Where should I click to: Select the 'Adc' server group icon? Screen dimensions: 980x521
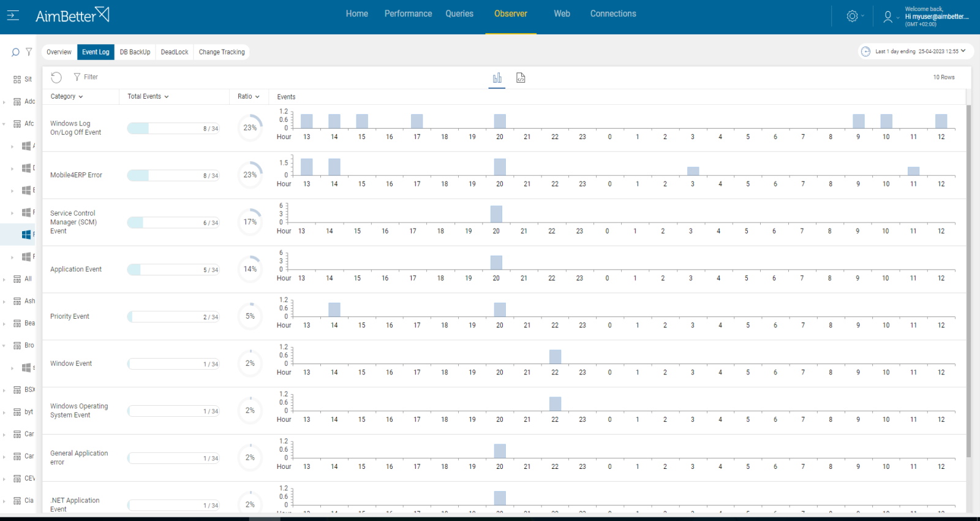17,102
